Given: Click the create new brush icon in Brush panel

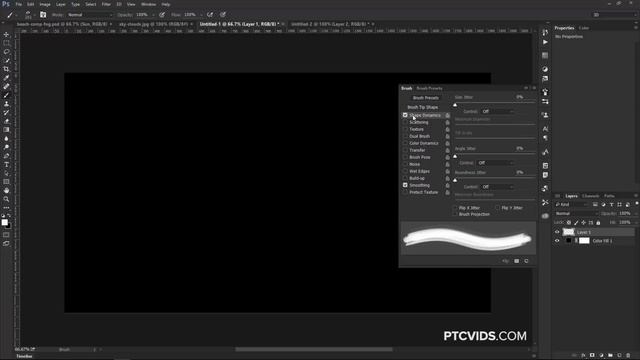Looking at the screenshot, I should pos(526,261).
